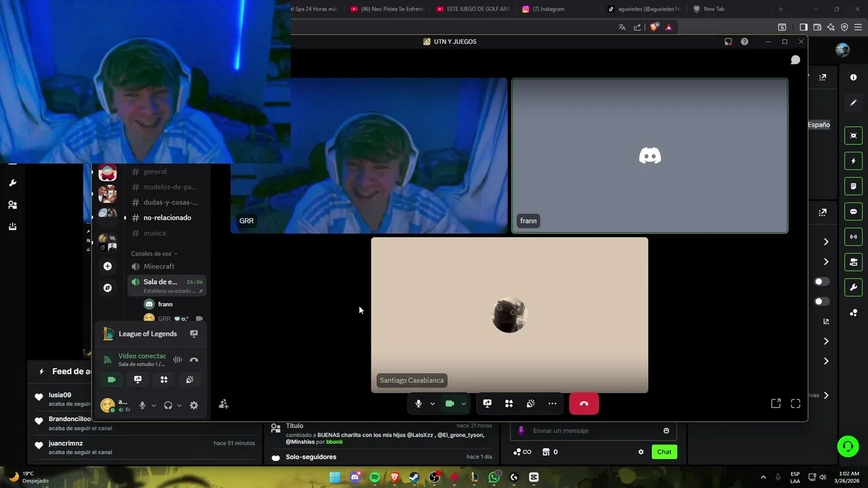Open Spotify from Windows taskbar
Viewport: 868px width, 488px height.
pyautogui.click(x=375, y=477)
